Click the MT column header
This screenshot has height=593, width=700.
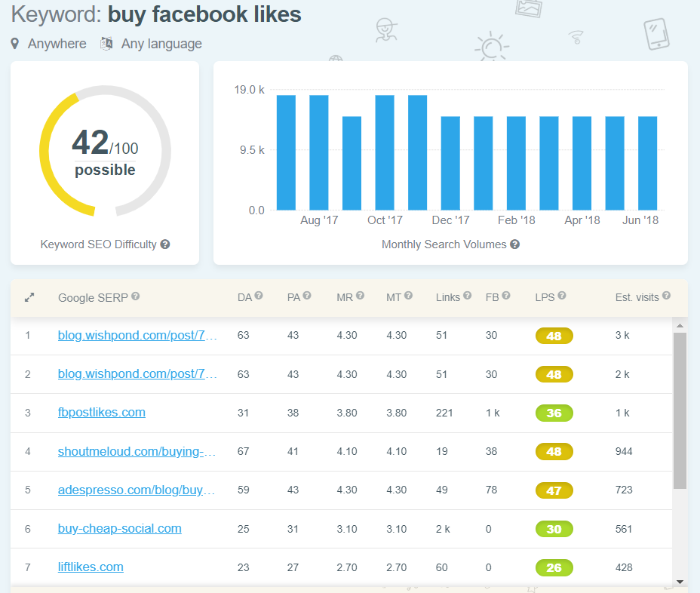[x=394, y=297]
